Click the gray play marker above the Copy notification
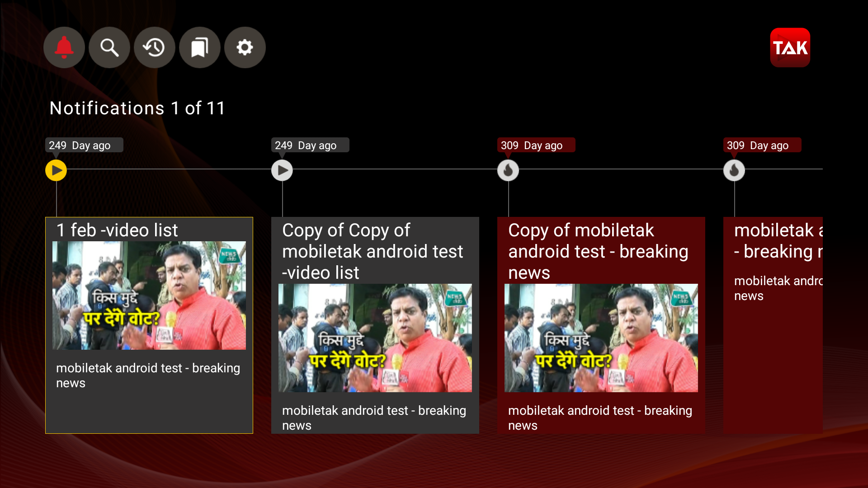Image resolution: width=868 pixels, height=488 pixels. click(x=282, y=170)
